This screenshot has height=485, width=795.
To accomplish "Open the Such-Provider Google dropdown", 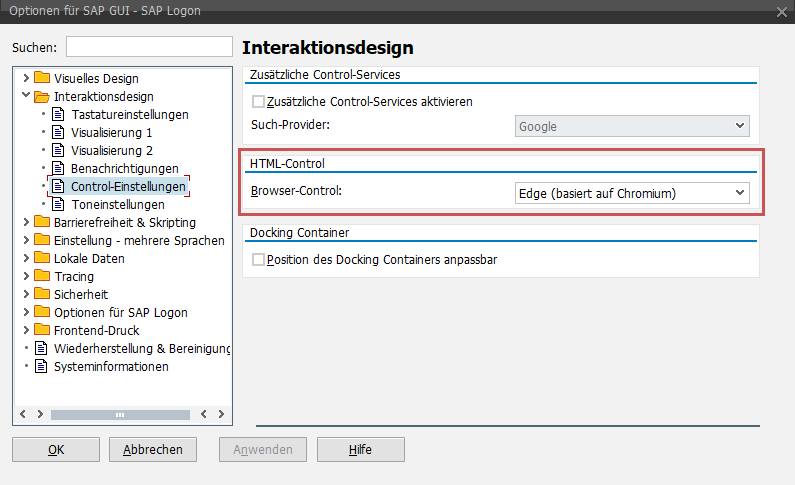I will click(x=632, y=126).
